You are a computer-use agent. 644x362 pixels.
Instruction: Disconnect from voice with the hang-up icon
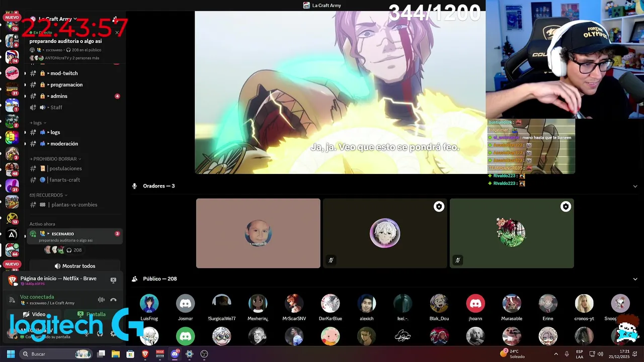coord(113,300)
